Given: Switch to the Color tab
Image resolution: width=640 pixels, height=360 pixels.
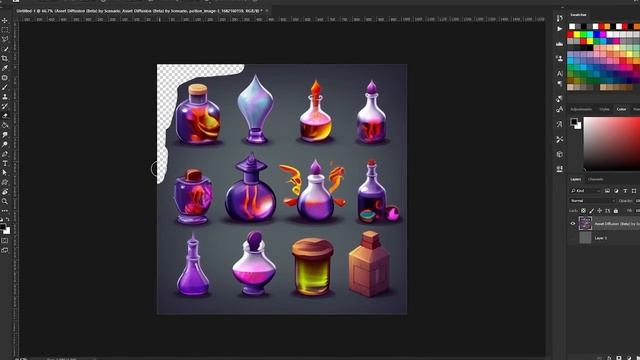Looking at the screenshot, I should click(621, 109).
